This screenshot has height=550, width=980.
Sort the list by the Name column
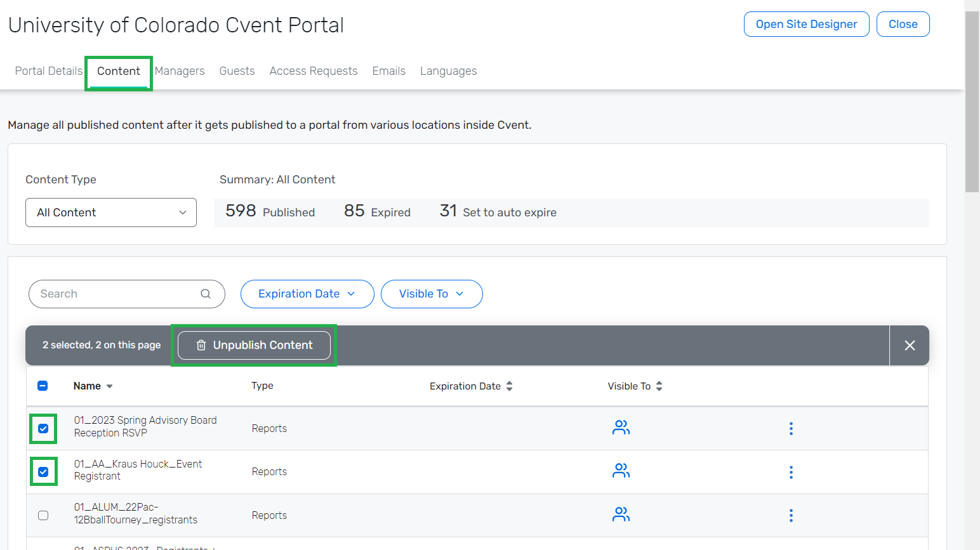(93, 386)
